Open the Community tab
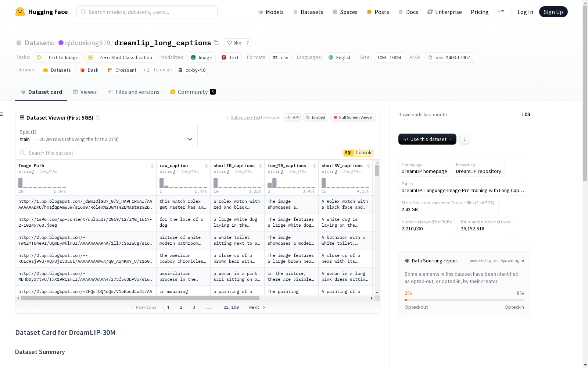This screenshot has height=368, width=588. (x=193, y=92)
